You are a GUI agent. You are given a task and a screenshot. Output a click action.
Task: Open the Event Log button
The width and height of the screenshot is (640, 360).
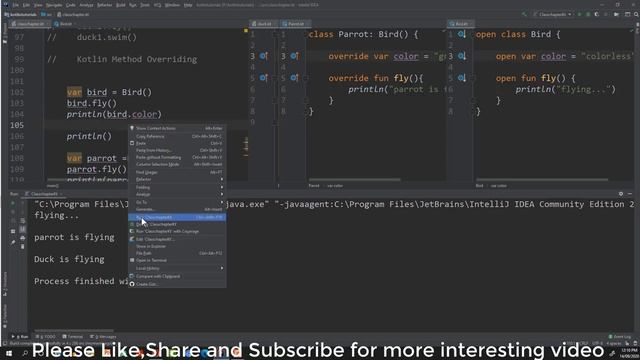coord(620,337)
